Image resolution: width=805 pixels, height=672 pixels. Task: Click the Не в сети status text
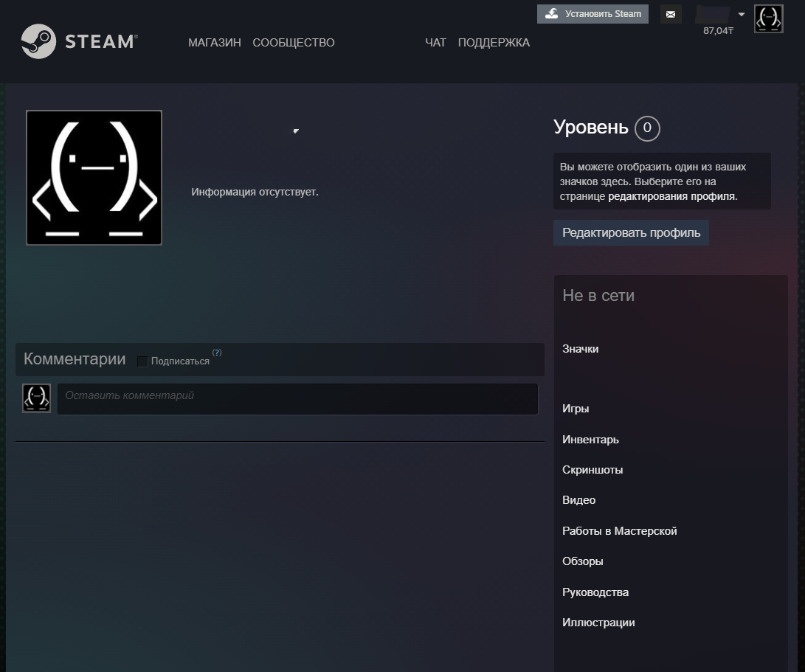[598, 296]
